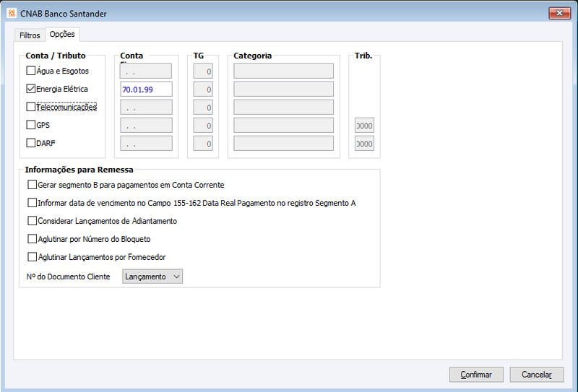Click the TG field in the DARF row
Screen dimensions: 578x392
pos(203,144)
